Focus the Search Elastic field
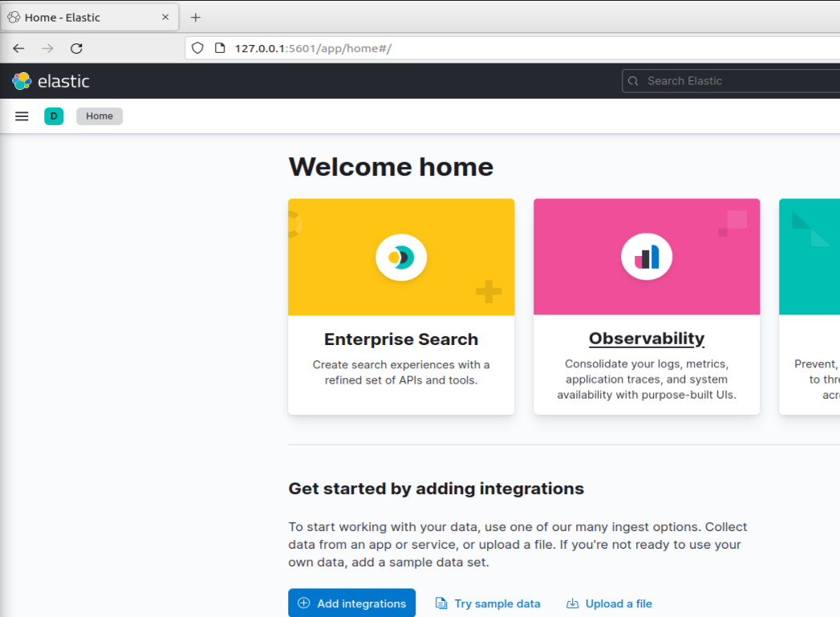840x617 pixels. [731, 81]
